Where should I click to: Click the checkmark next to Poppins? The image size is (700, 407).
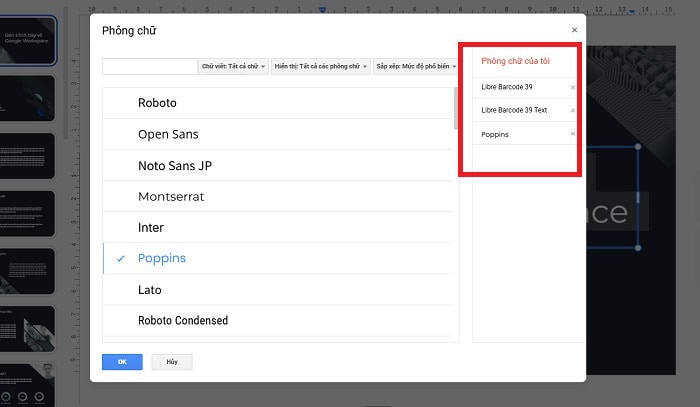pos(120,259)
